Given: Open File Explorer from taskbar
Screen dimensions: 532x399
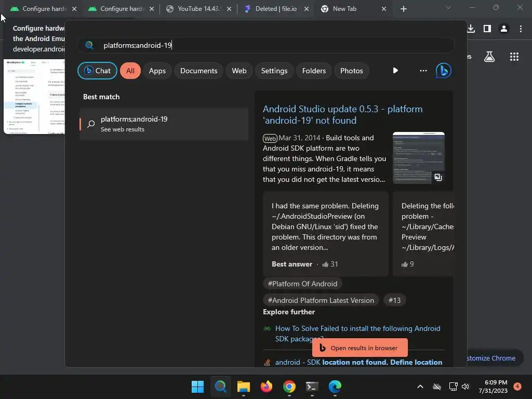Looking at the screenshot, I should (243, 387).
